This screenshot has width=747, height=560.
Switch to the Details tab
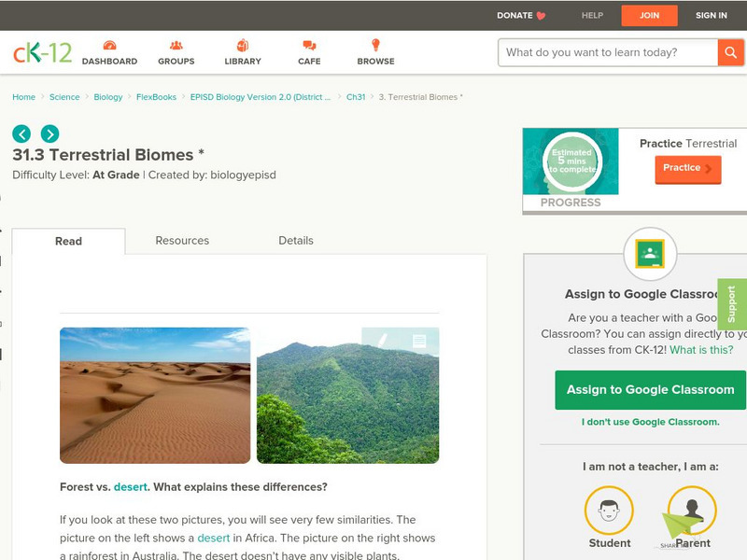coord(296,241)
